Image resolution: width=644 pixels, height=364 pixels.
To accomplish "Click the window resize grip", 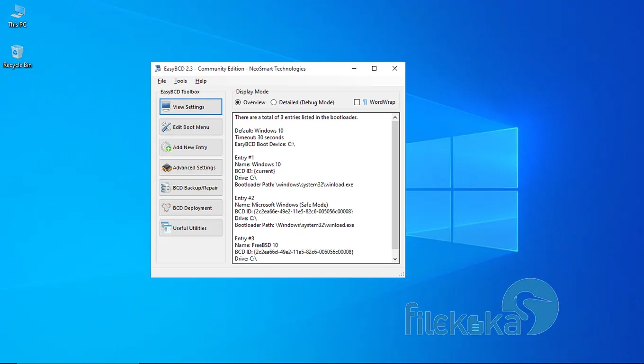I will pyautogui.click(x=402, y=274).
